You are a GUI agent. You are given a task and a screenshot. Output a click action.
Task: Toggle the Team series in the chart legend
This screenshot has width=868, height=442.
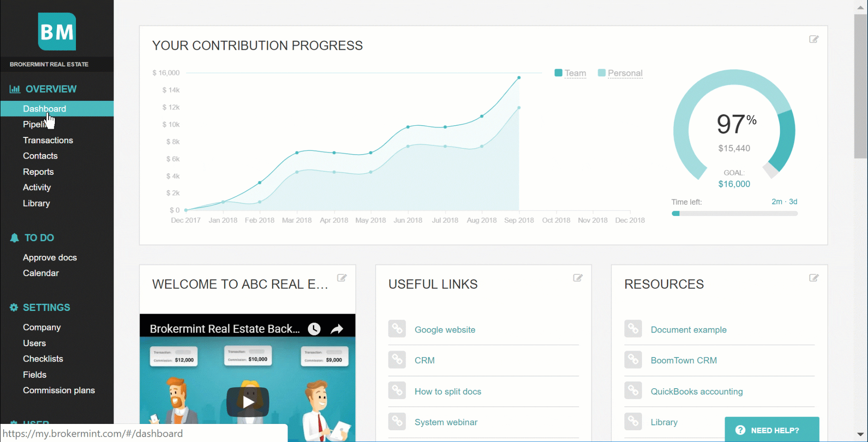[571, 73]
